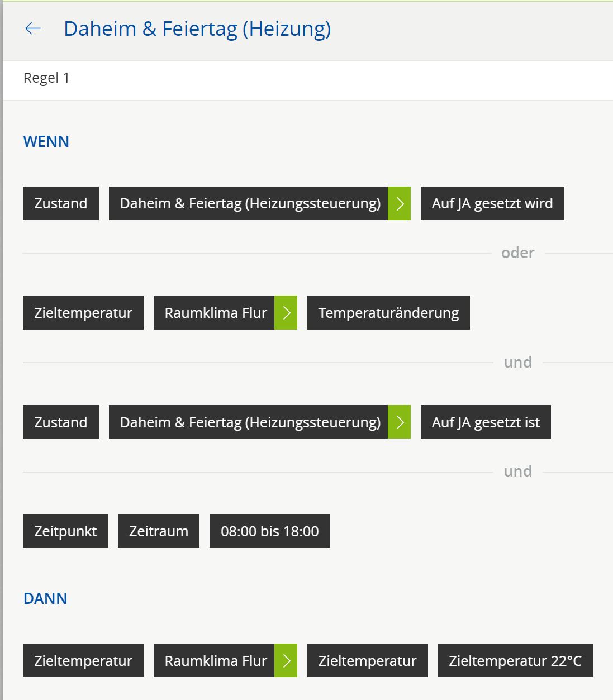Toggle the 'und' connector below Temperaturänderung
The width and height of the screenshot is (613, 700).
coord(517,363)
